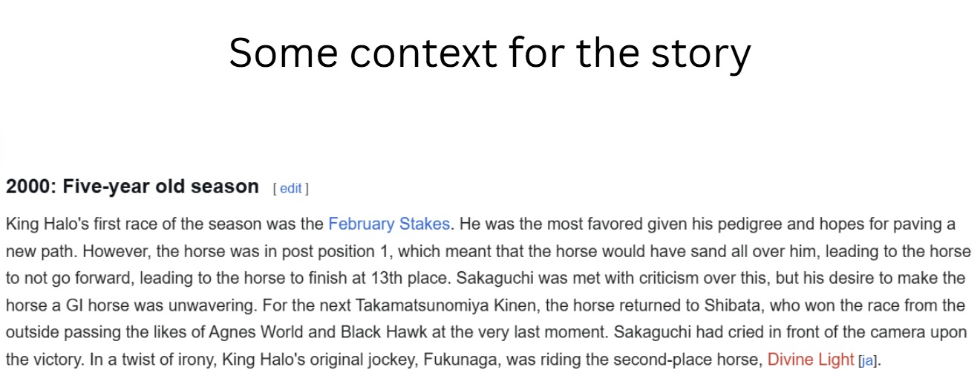Open the February Stakes link
980x376 pixels.
pyautogui.click(x=389, y=224)
